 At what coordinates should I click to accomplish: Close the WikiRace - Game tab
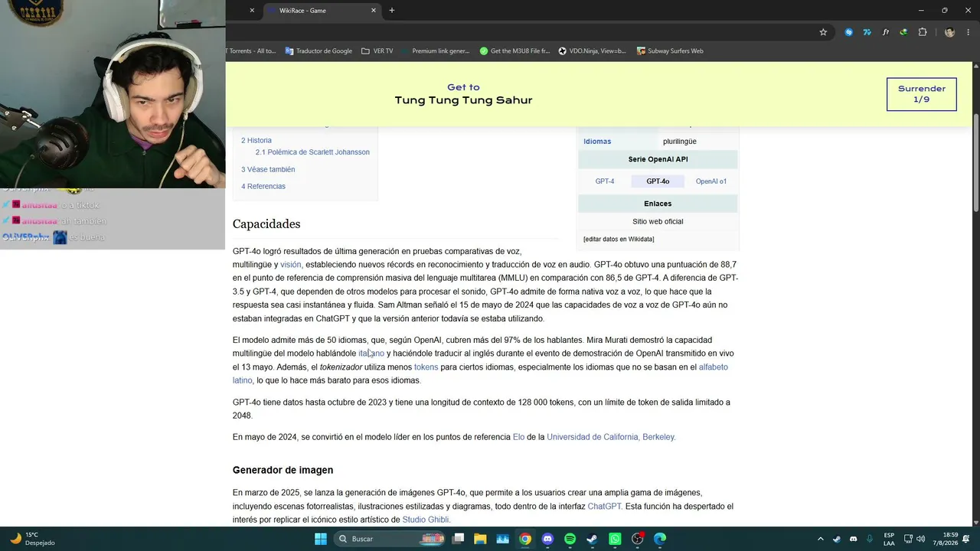[x=374, y=11]
